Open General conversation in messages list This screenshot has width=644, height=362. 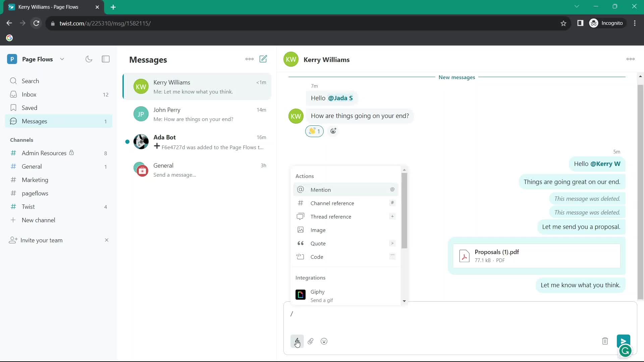(197, 170)
